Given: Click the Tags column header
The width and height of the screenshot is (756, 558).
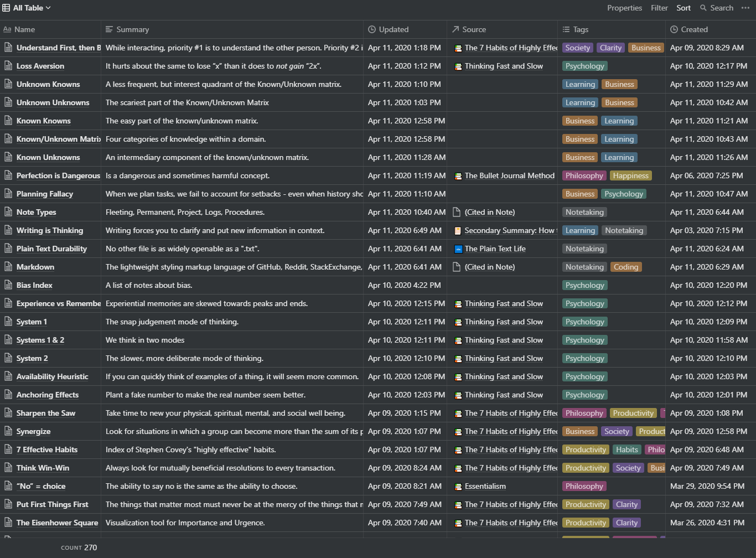Looking at the screenshot, I should pos(581,29).
